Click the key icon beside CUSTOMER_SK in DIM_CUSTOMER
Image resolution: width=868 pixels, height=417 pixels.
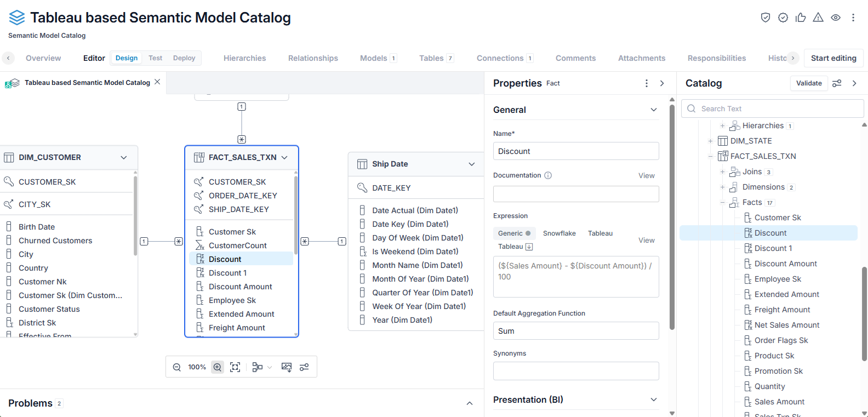coord(9,181)
